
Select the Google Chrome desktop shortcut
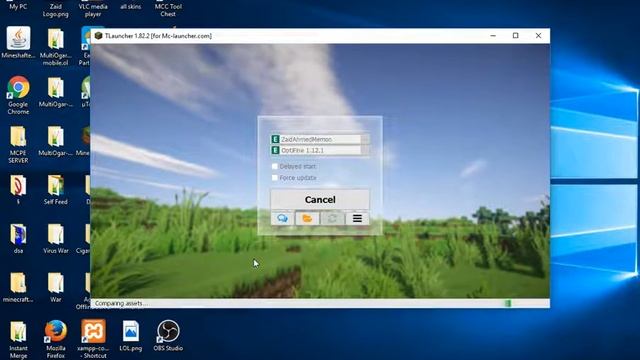(18, 95)
